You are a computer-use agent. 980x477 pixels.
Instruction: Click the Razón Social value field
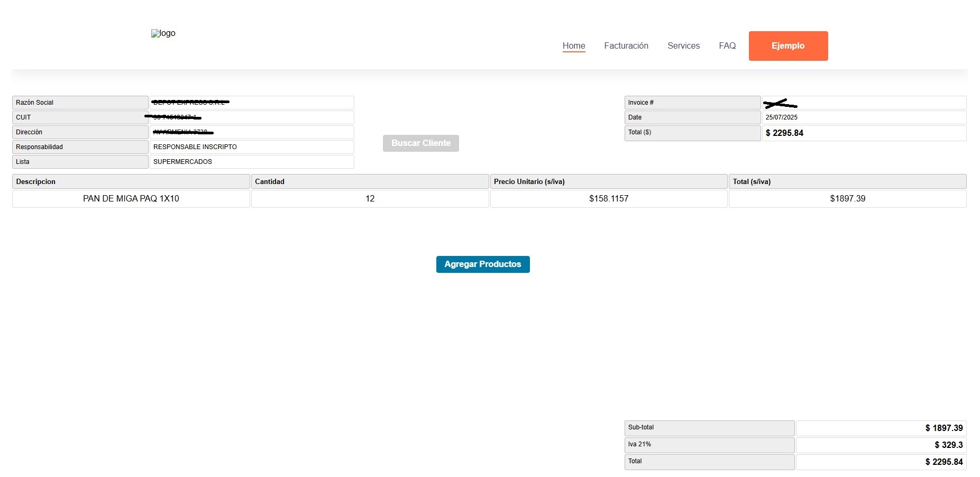click(x=252, y=103)
